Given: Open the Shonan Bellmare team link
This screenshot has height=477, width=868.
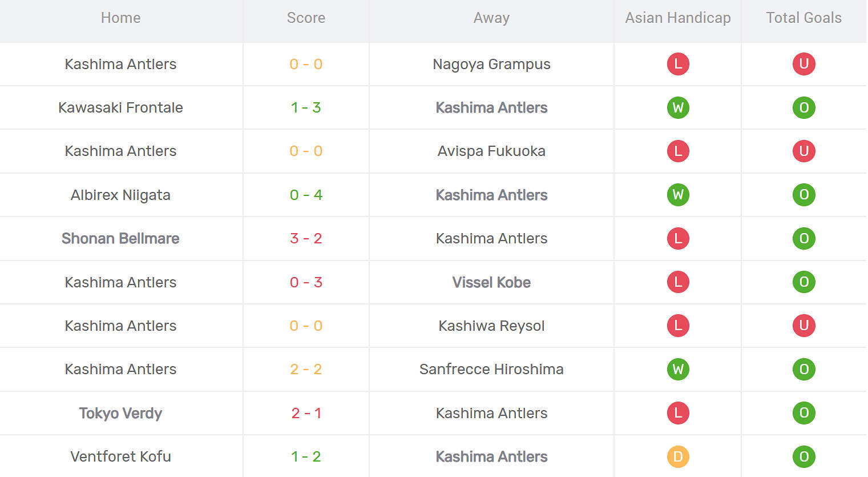Looking at the screenshot, I should (x=120, y=238).
